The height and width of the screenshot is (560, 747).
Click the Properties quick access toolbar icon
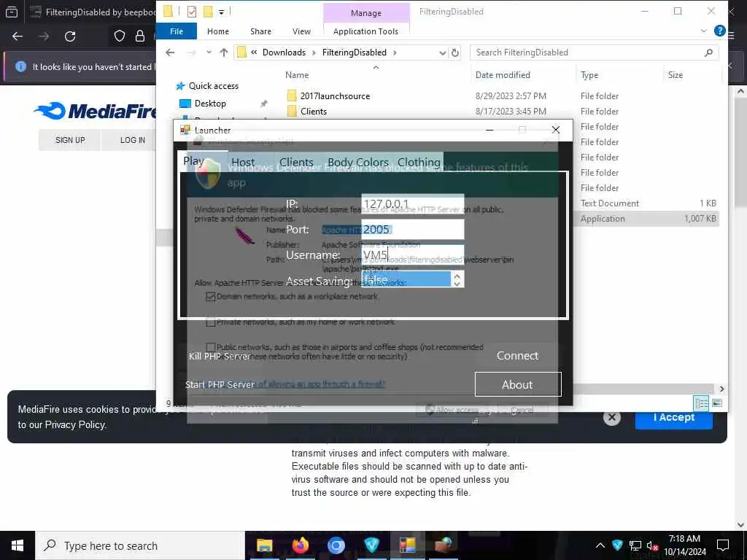click(x=192, y=12)
